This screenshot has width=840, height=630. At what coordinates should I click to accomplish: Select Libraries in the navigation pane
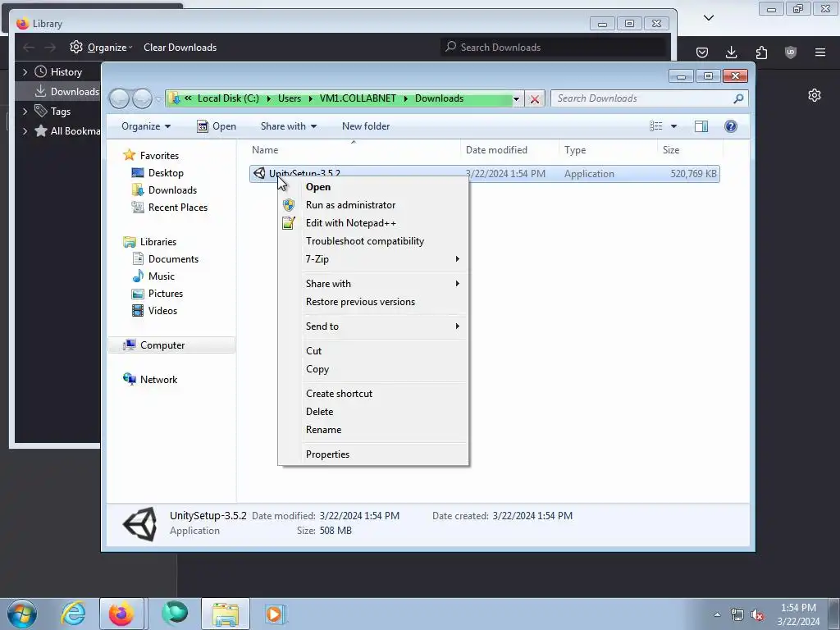158,242
